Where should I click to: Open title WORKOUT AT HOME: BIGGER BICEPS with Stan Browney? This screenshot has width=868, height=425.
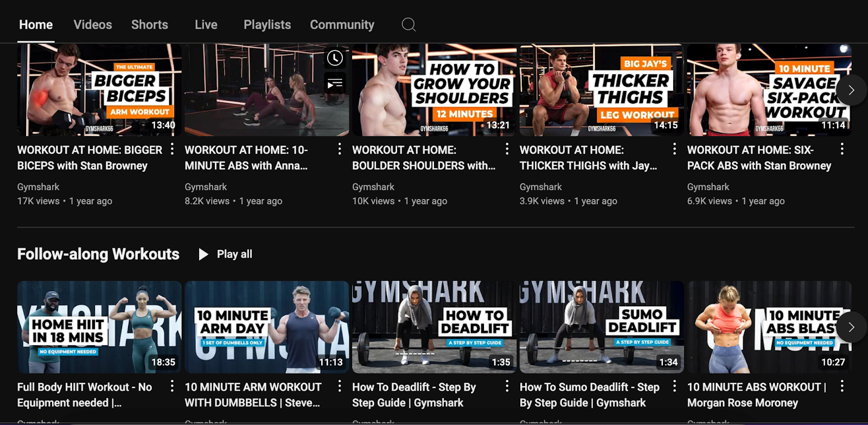(x=90, y=158)
